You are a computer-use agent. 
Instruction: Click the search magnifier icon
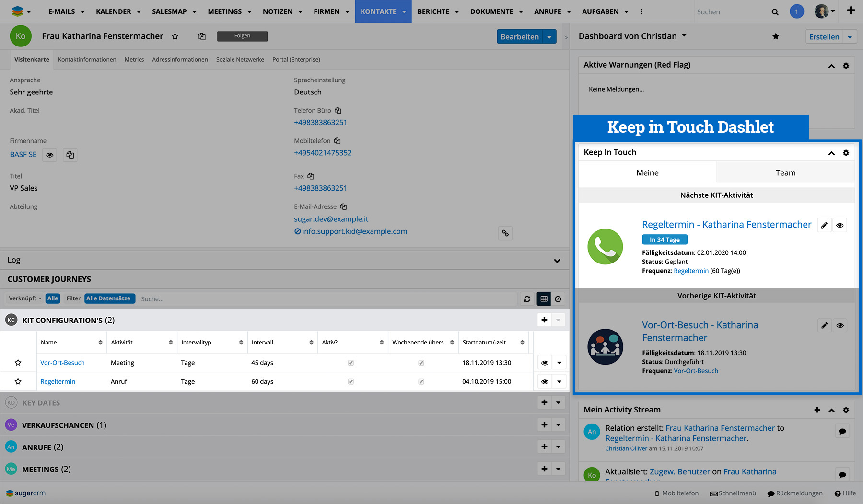click(775, 12)
